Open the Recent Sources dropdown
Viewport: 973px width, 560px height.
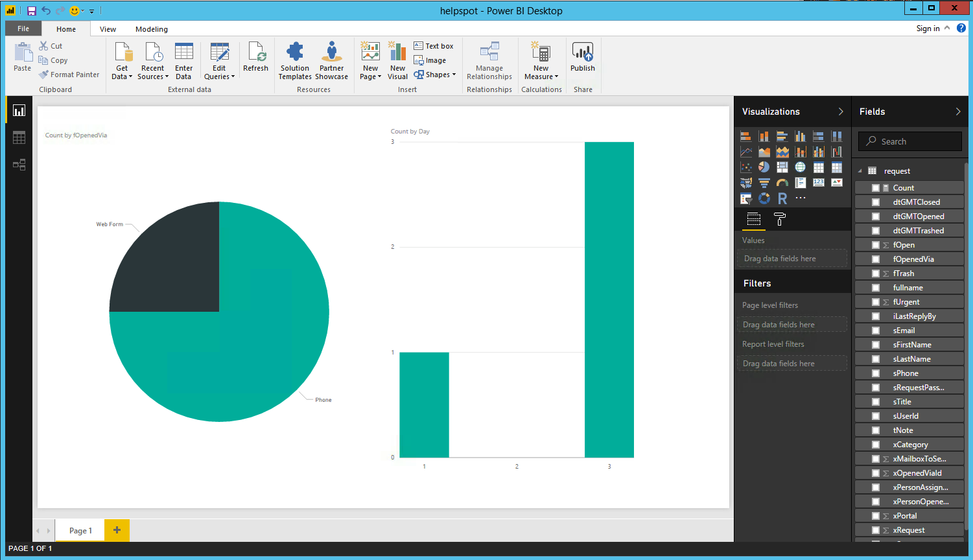153,61
